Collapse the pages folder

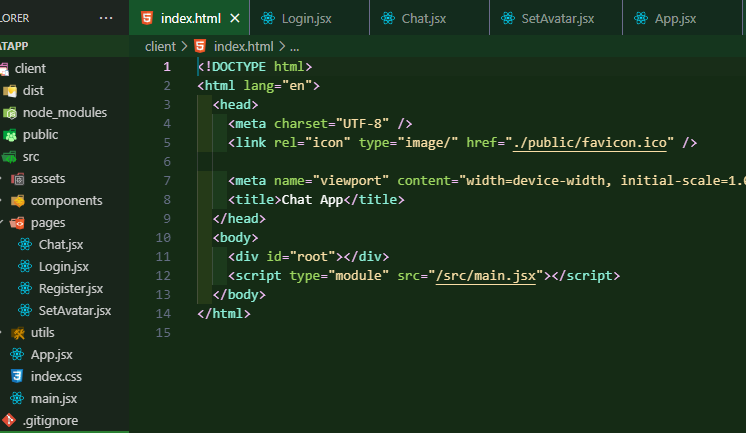tap(48, 223)
